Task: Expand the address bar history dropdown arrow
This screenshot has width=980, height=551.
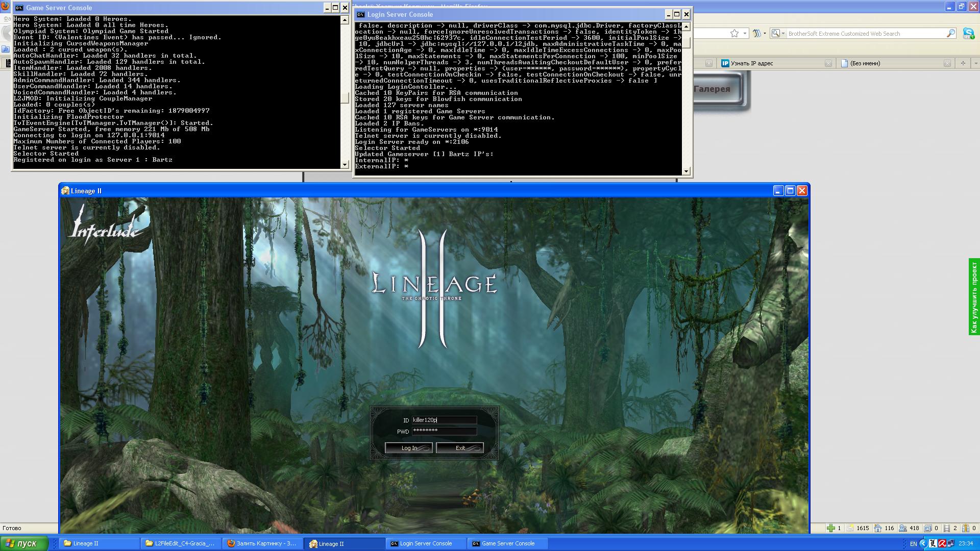Action: [745, 34]
